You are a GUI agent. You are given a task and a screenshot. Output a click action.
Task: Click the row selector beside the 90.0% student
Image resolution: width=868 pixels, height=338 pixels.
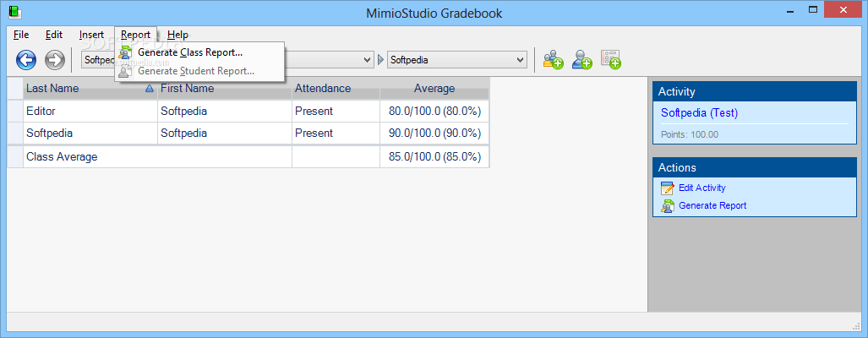[15, 134]
